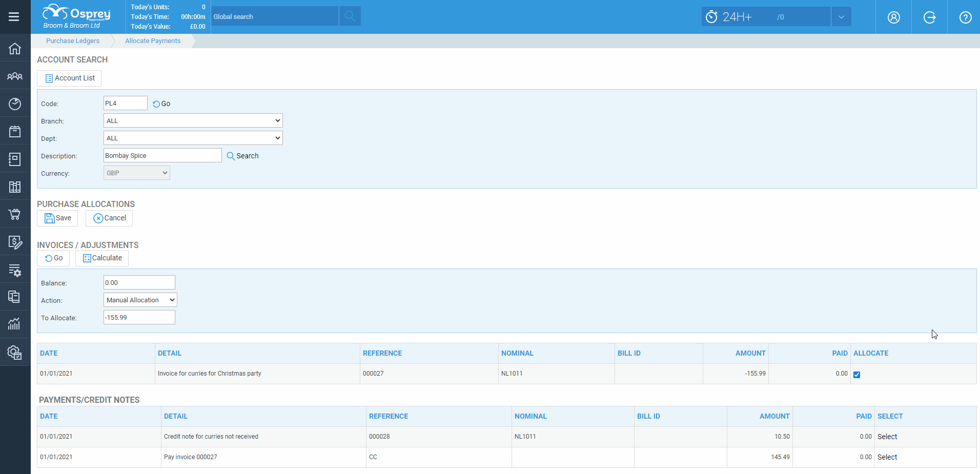The width and height of the screenshot is (980, 474).
Task: Click Go under Invoices / Adjustments
Action: click(x=53, y=258)
